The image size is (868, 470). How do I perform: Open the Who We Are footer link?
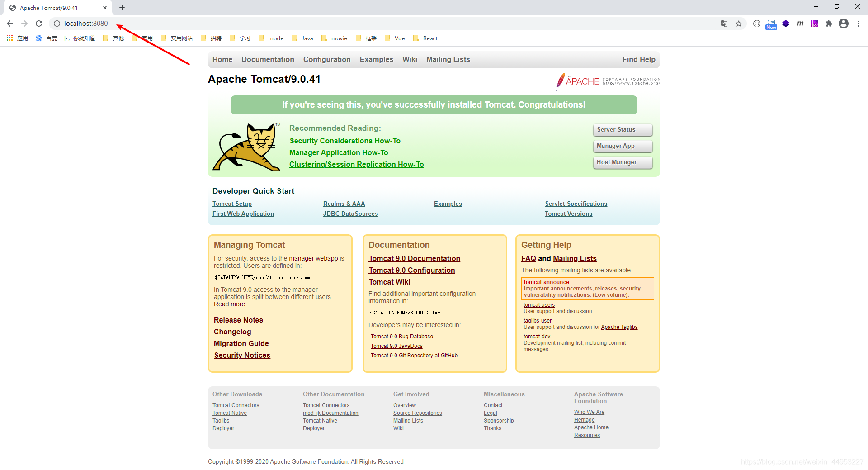point(589,412)
